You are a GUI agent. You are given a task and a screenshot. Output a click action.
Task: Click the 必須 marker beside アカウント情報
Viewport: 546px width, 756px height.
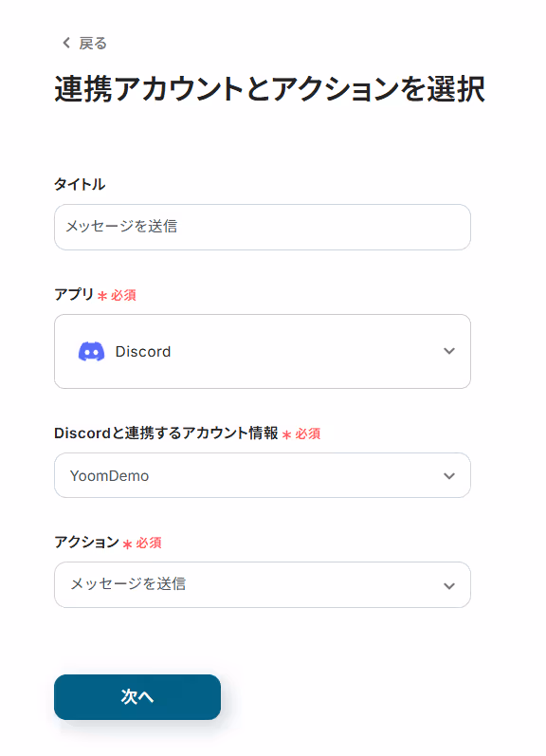(308, 433)
